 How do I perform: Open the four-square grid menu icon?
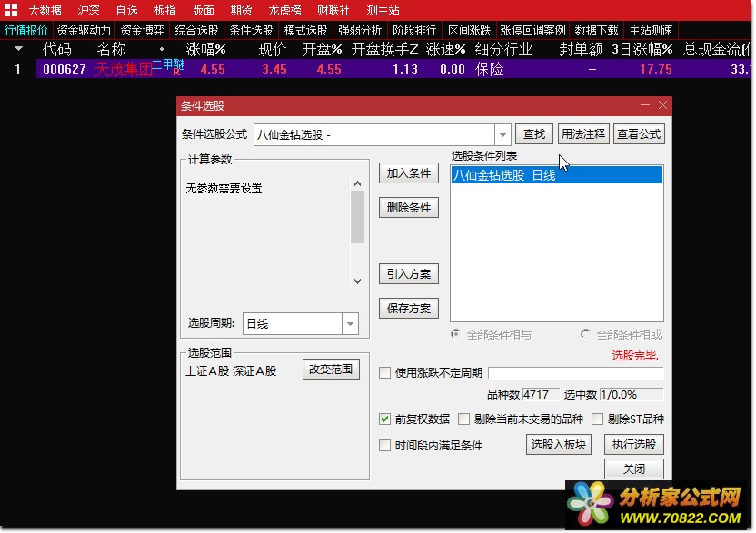pos(11,10)
